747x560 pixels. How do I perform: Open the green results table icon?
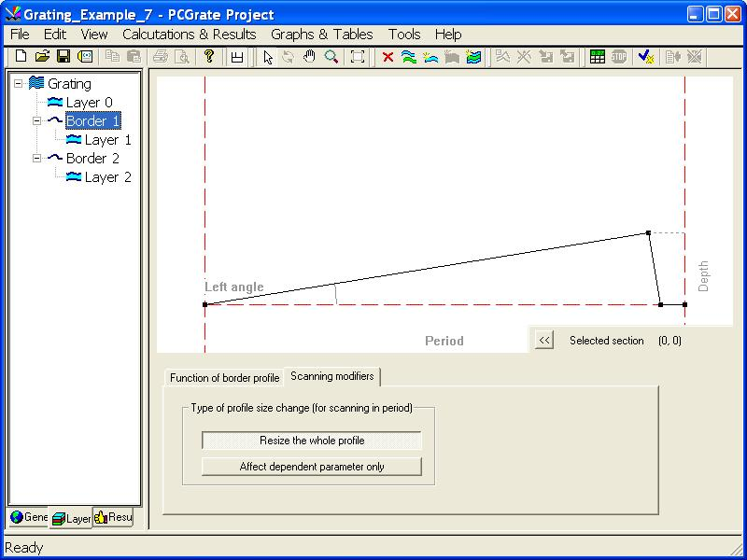click(598, 57)
